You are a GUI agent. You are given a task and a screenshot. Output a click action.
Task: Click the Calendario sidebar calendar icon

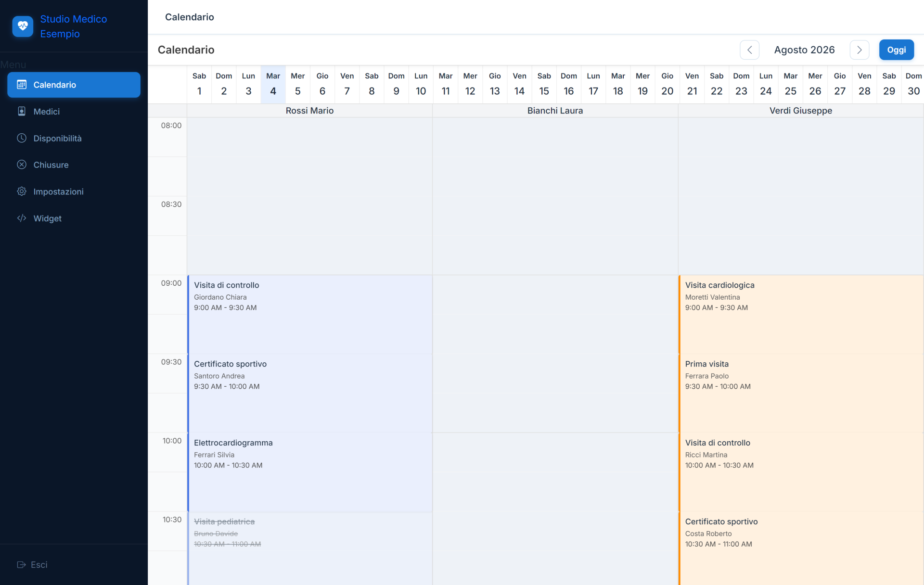22,85
